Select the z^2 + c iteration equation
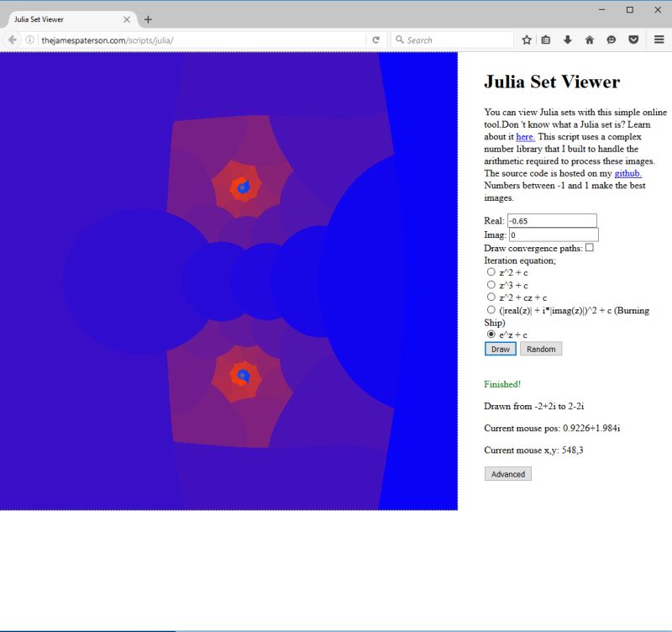This screenshot has width=672, height=632. (491, 272)
